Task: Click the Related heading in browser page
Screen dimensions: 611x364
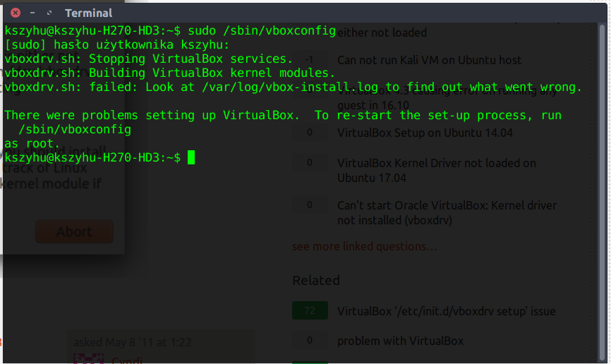Action: click(x=316, y=280)
